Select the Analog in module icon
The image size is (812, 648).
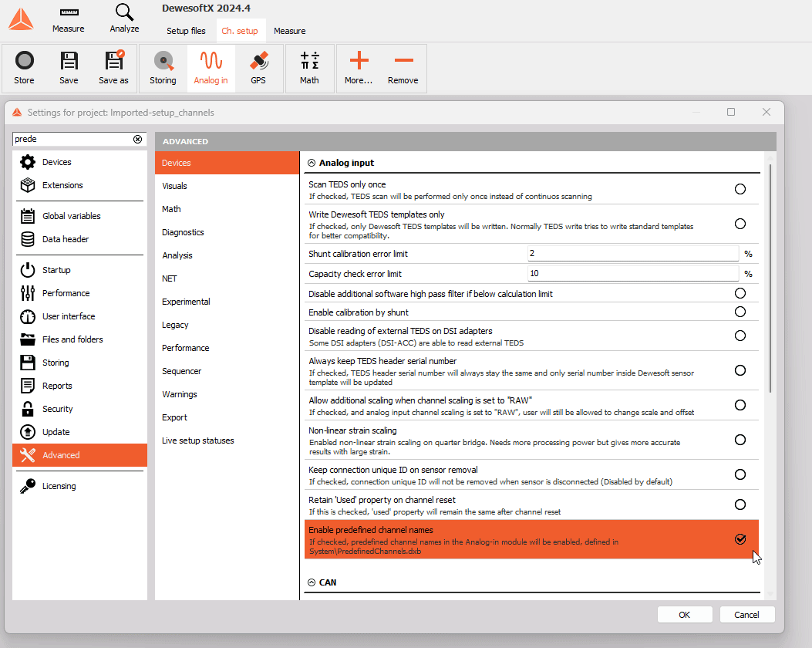211,61
